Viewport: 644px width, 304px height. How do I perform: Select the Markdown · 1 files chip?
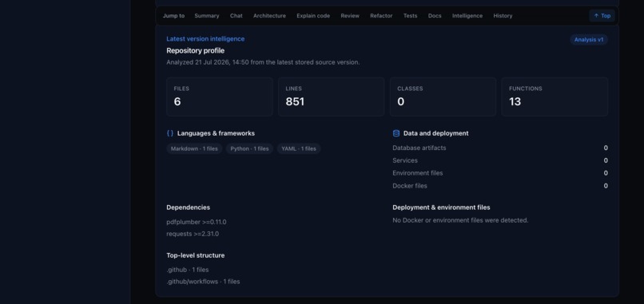(194, 148)
